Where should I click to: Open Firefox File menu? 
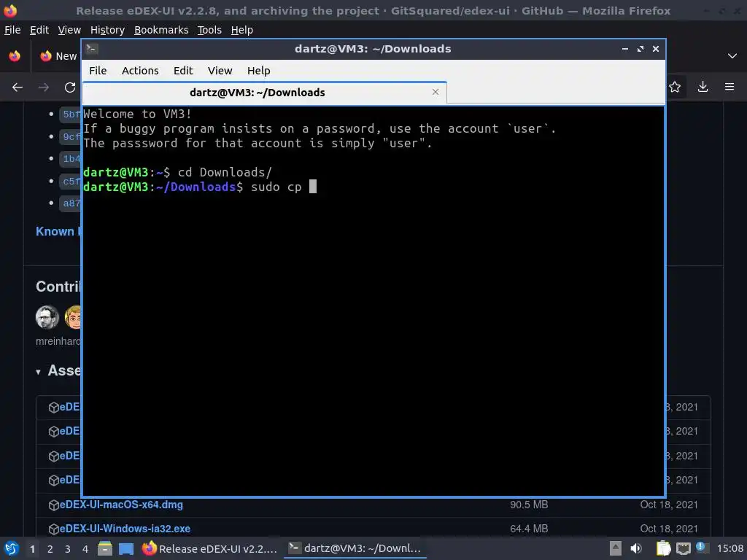(12, 30)
